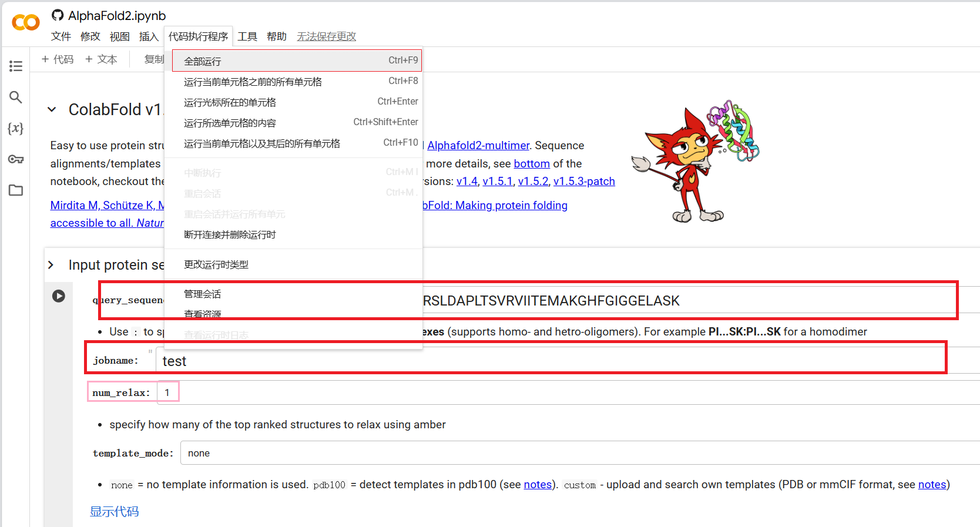This screenshot has width=980, height=527.
Task: Open the Mirdita M, Schütze K citation link
Action: tap(107, 205)
